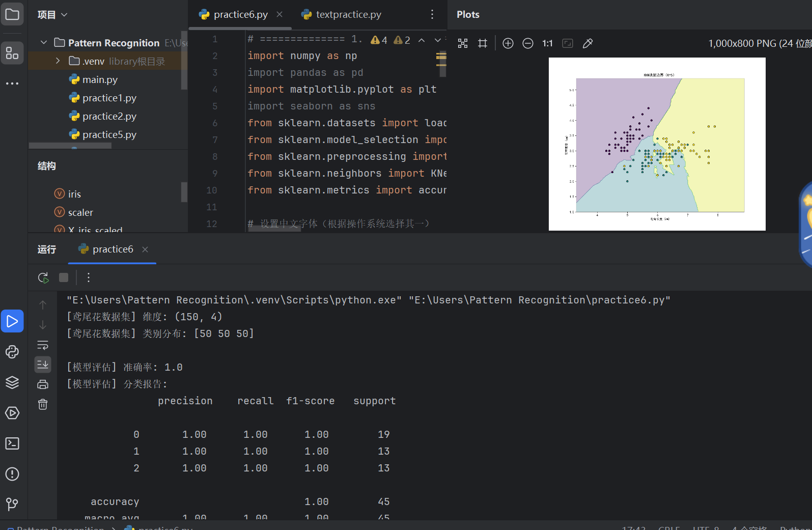This screenshot has height=530, width=812.
Task: Reset plot to actual size 1:1
Action: (x=547, y=43)
